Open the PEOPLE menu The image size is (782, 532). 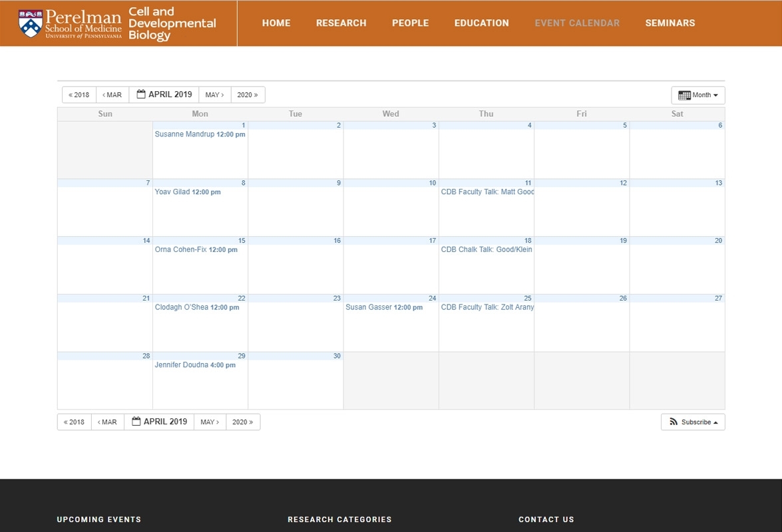pyautogui.click(x=411, y=23)
